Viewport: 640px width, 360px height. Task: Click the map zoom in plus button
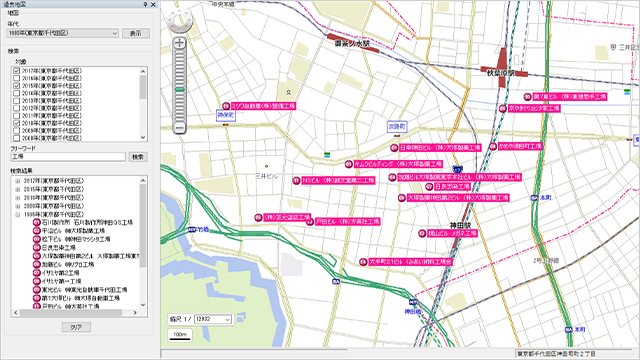click(x=180, y=43)
